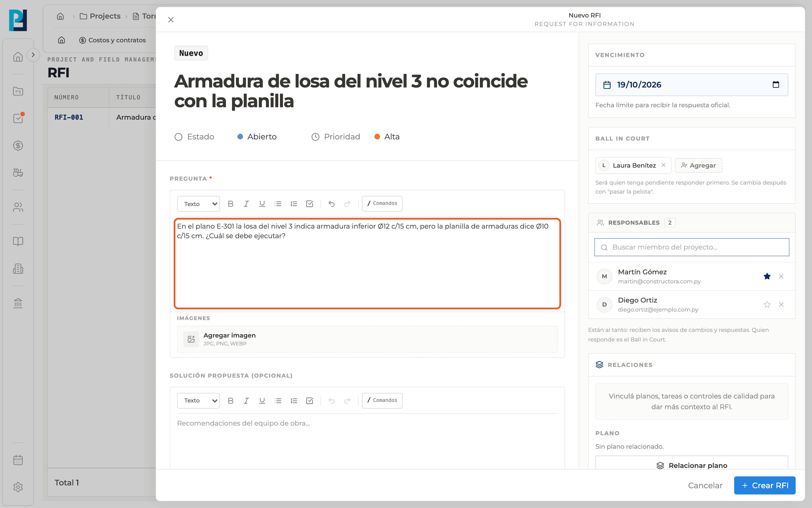Open Comandos menu in Solución propuesta editor
Viewport: 812px width, 508px height.
[382, 400]
